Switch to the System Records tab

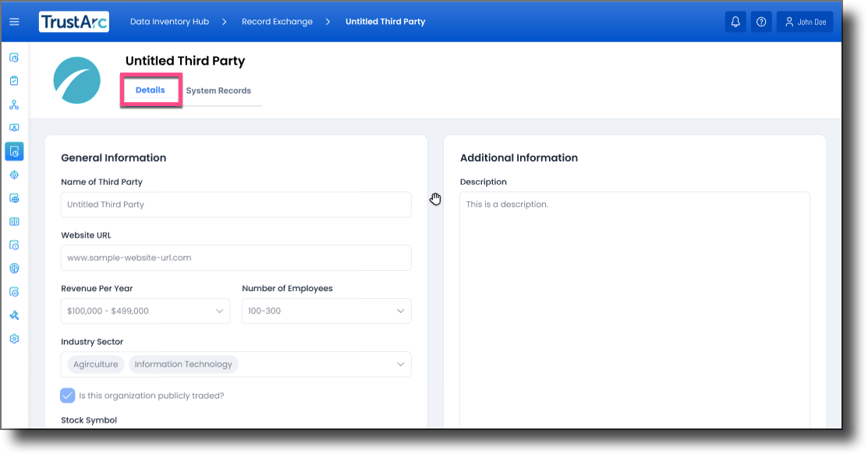point(218,91)
